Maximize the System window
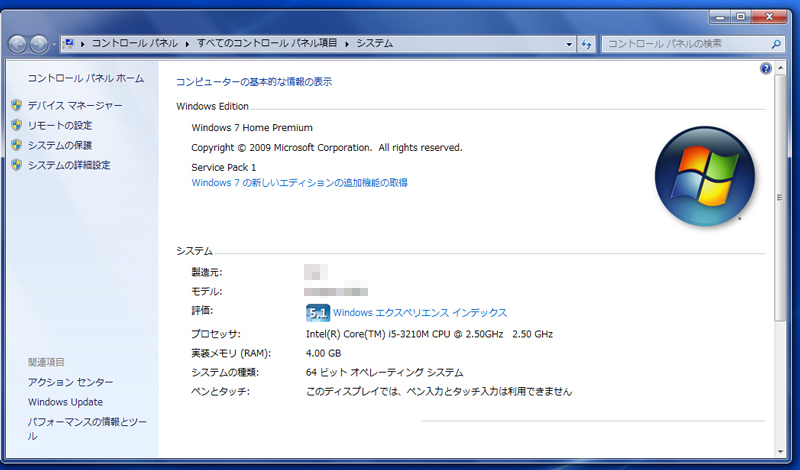This screenshot has height=470, width=800. (741, 17)
